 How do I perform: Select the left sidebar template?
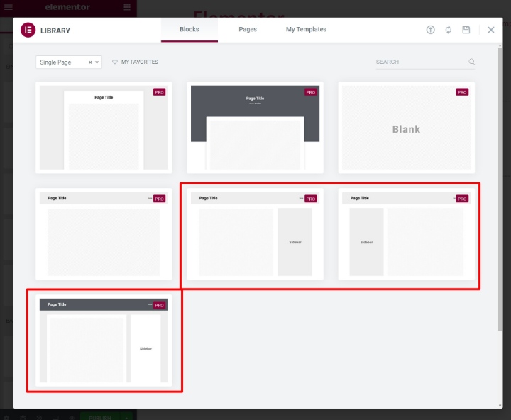click(x=407, y=234)
